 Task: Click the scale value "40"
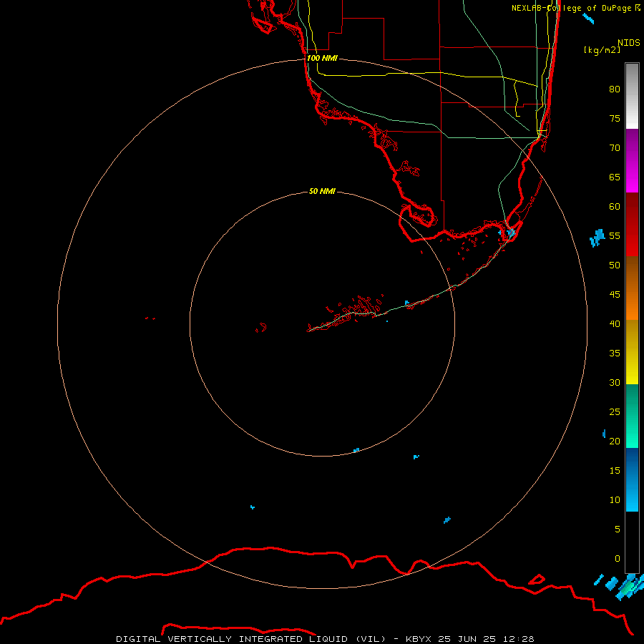click(615, 323)
